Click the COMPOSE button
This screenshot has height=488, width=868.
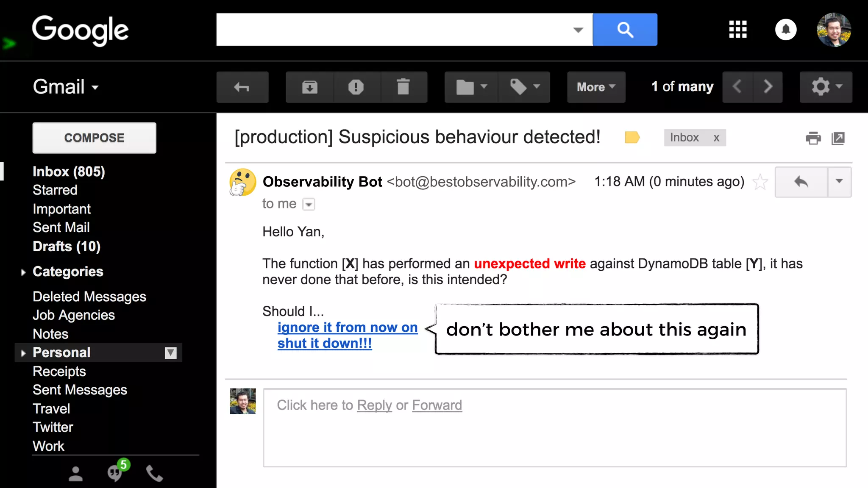coord(94,138)
